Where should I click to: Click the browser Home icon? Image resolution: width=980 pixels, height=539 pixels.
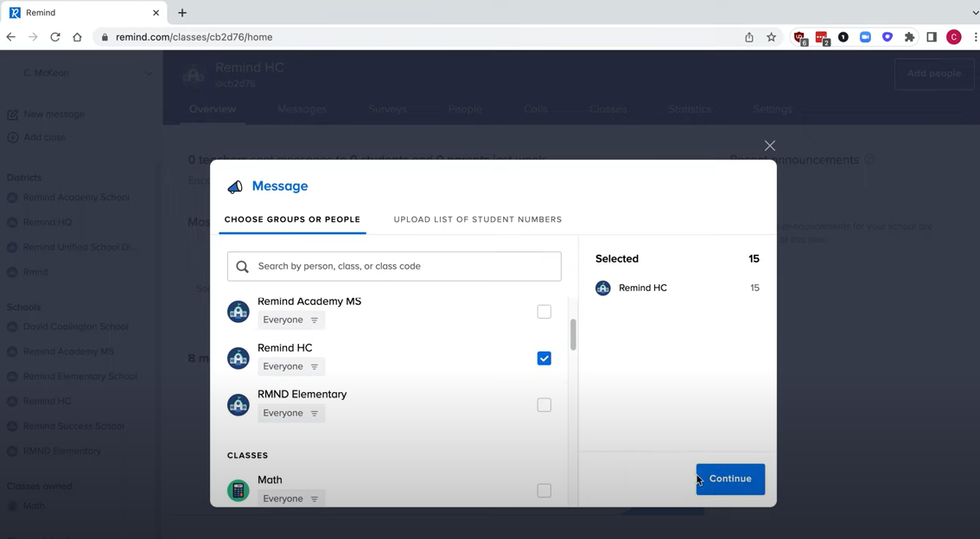click(x=77, y=37)
